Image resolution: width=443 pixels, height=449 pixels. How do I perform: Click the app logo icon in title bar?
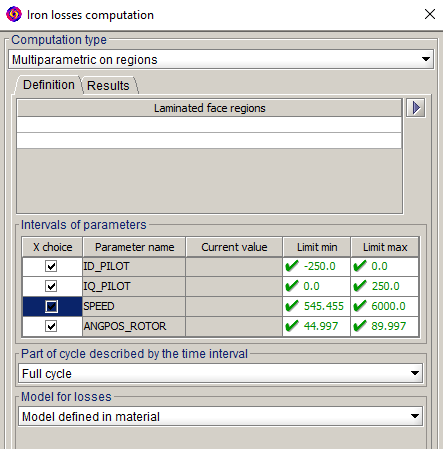(14, 14)
